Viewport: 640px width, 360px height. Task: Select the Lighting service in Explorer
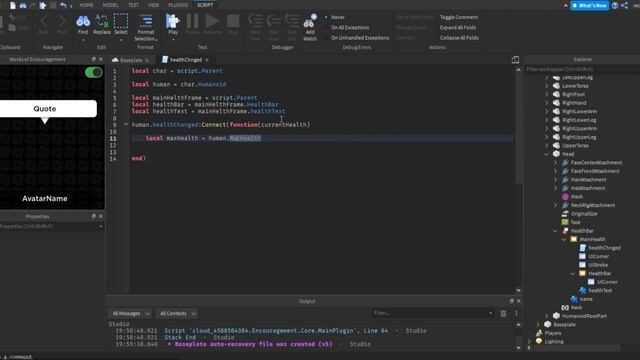[x=549, y=342]
